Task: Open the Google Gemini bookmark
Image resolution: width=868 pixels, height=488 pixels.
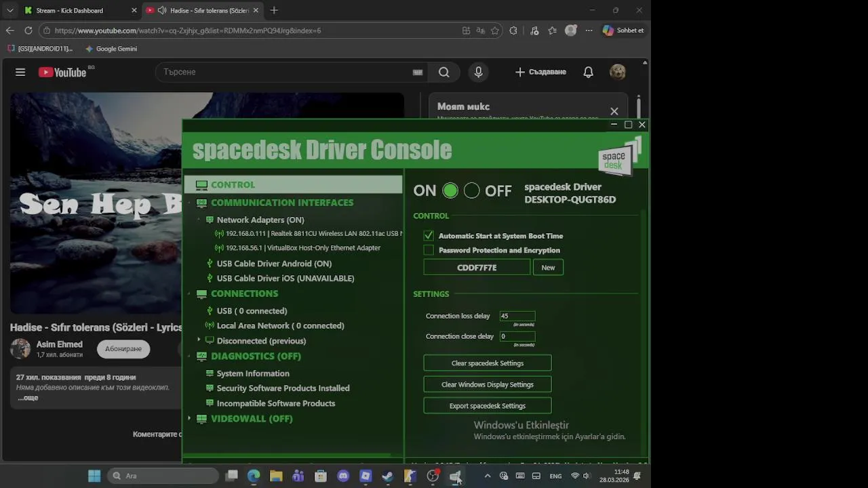Action: [x=111, y=49]
